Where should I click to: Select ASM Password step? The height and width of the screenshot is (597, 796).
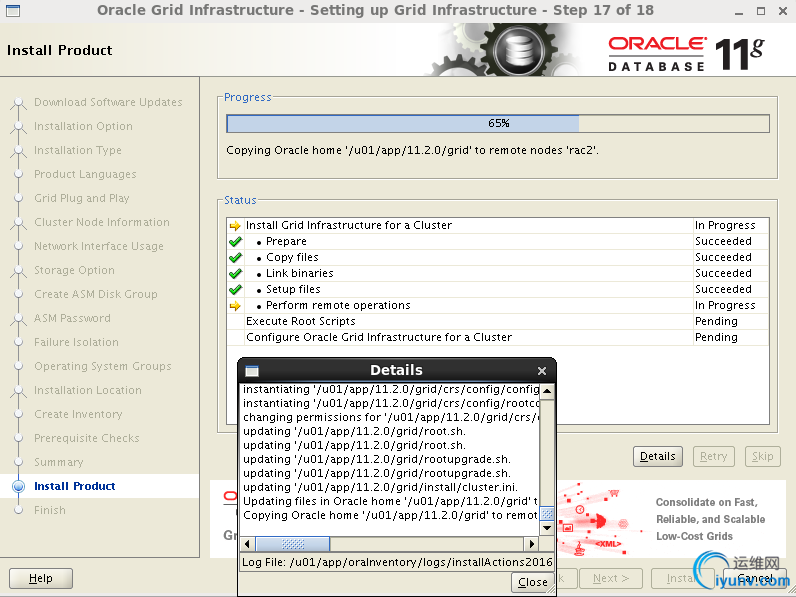point(72,318)
